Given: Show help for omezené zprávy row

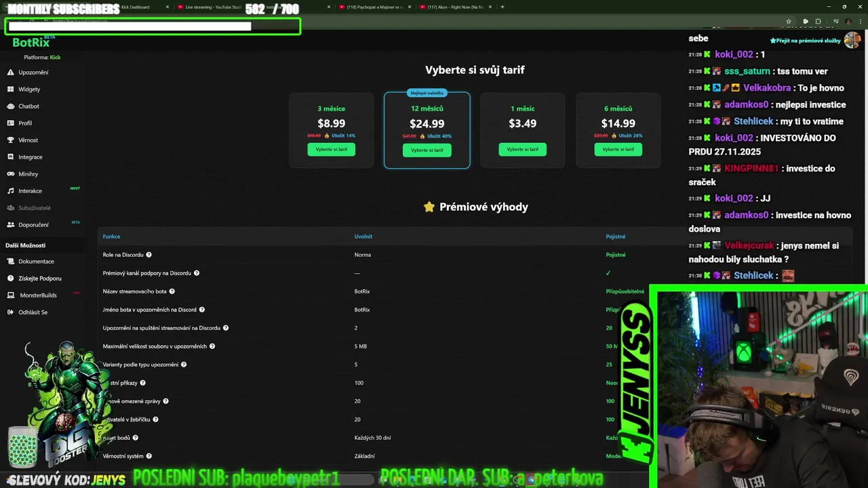Looking at the screenshot, I should coord(165,401).
